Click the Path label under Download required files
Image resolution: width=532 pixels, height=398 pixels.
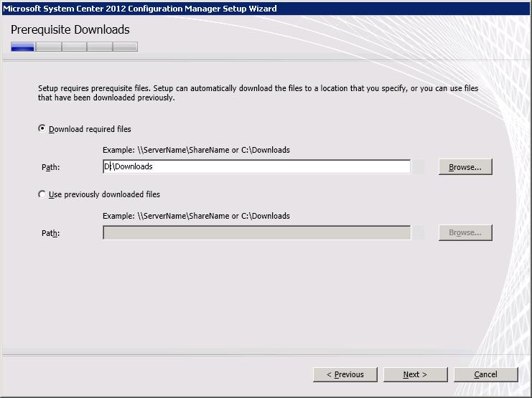coord(50,168)
